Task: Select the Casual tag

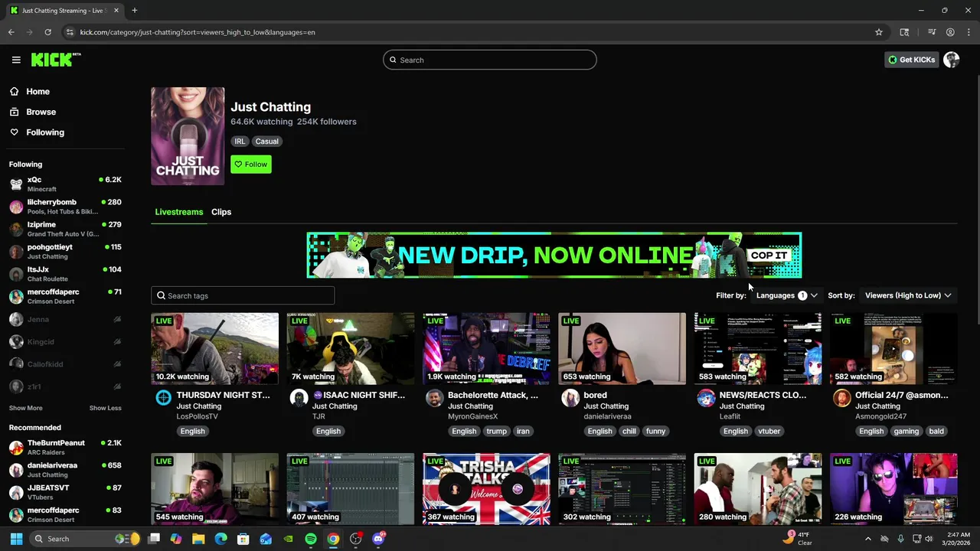Action: [267, 142]
